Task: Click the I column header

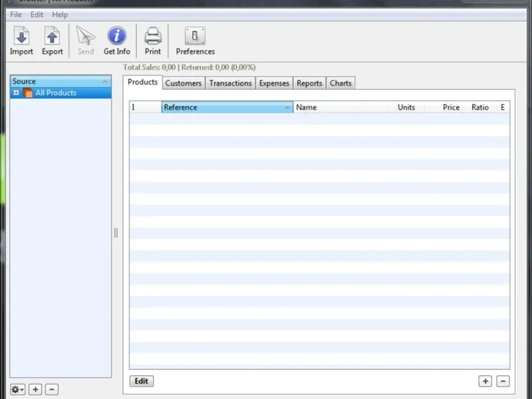Action: coord(146,107)
